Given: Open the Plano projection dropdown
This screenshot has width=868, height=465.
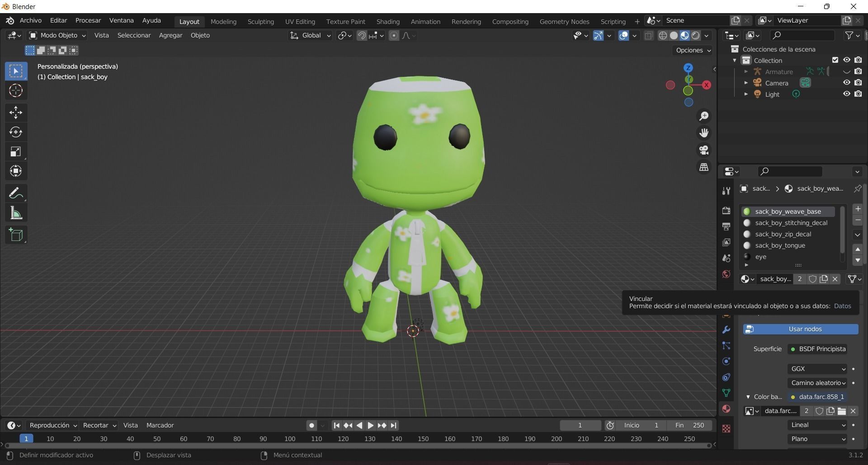Looking at the screenshot, I should 817,439.
